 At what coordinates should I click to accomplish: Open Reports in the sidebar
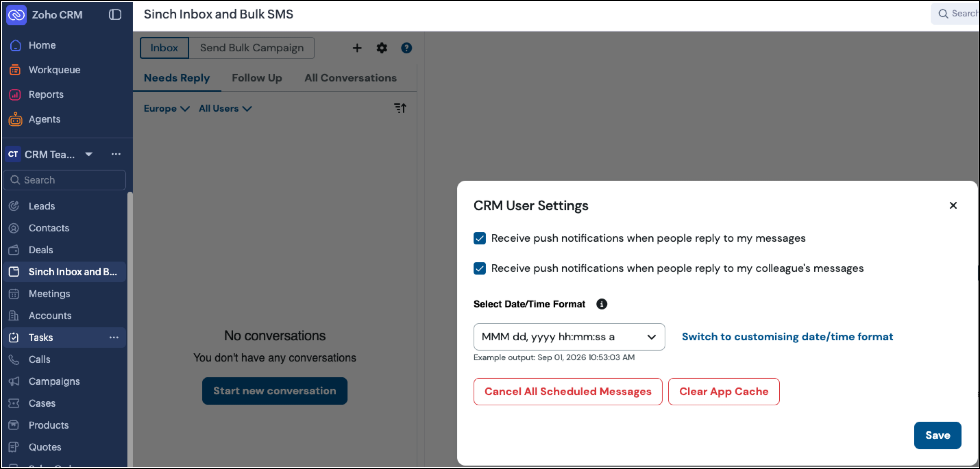click(x=46, y=95)
